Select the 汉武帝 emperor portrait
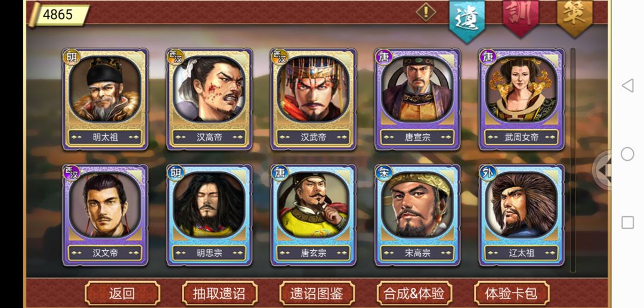This screenshot has height=308, width=644. (314, 99)
